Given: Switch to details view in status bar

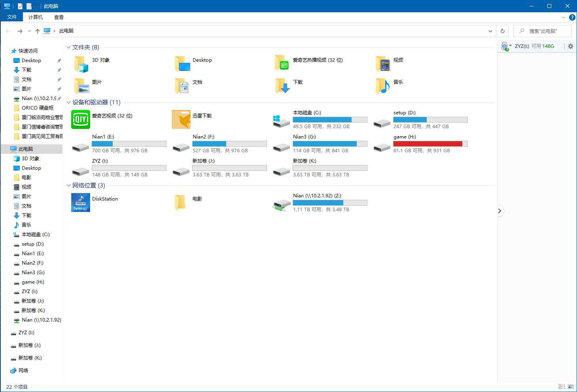Looking at the screenshot, I should click(562, 386).
